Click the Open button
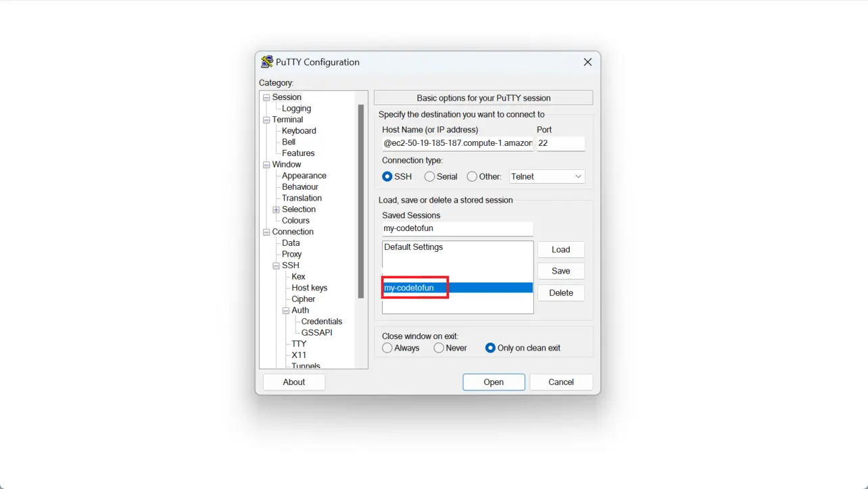This screenshot has height=489, width=868. [493, 382]
